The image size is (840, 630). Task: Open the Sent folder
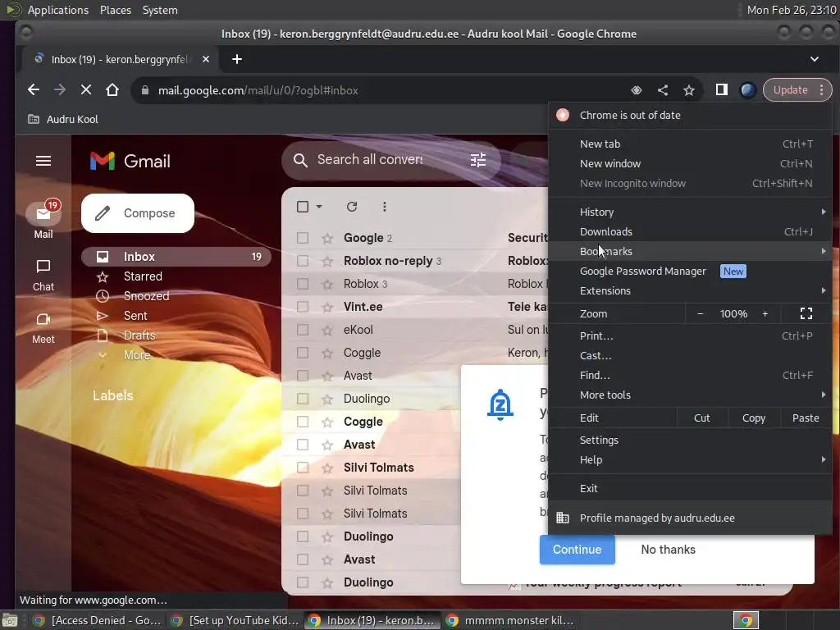[135, 316]
